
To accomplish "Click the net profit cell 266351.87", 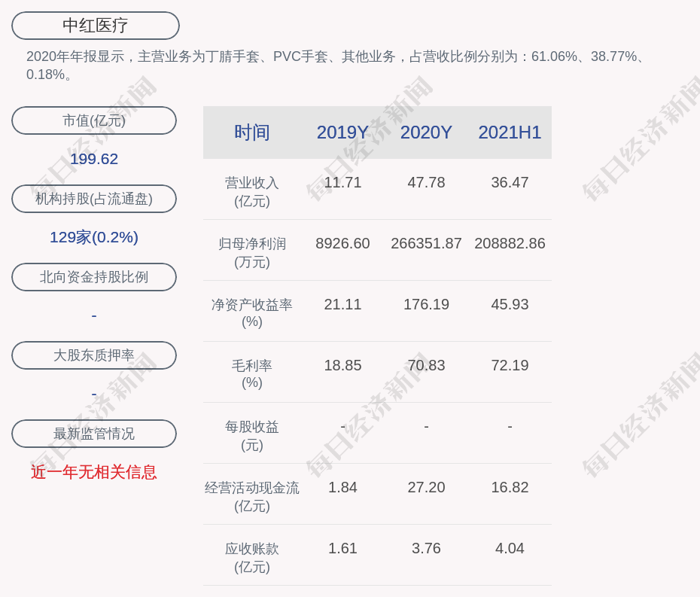I will coord(426,243).
